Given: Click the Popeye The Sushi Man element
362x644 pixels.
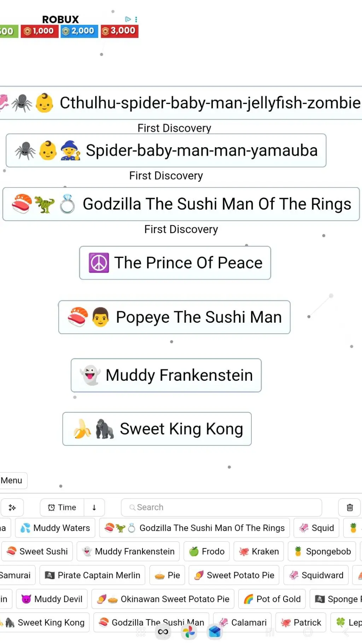Looking at the screenshot, I should pyautogui.click(x=174, y=317).
